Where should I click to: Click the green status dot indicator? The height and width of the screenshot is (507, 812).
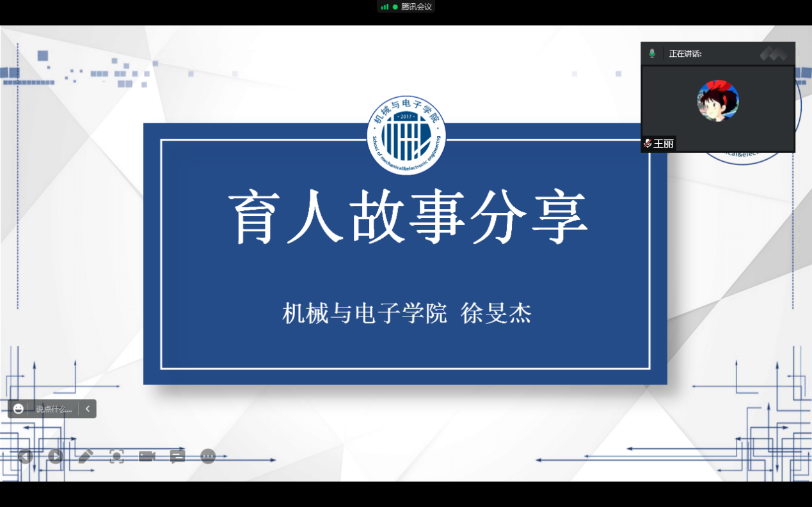[x=395, y=7]
